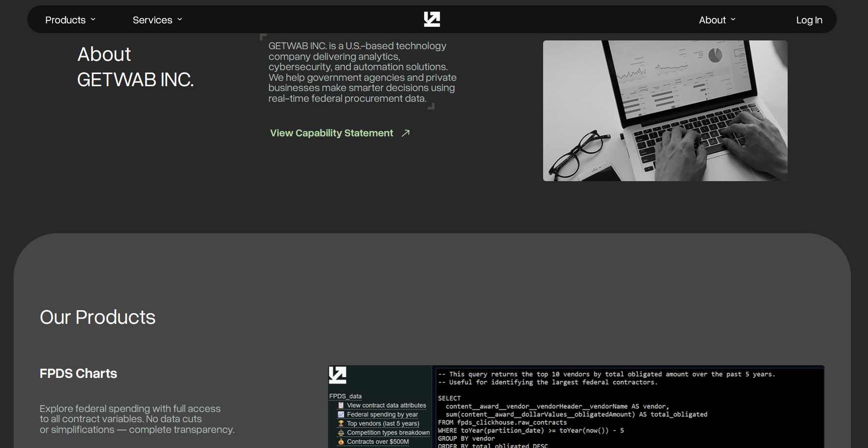Click the icon beside Competition types breakdown
This screenshot has width=868, height=448.
(x=341, y=433)
